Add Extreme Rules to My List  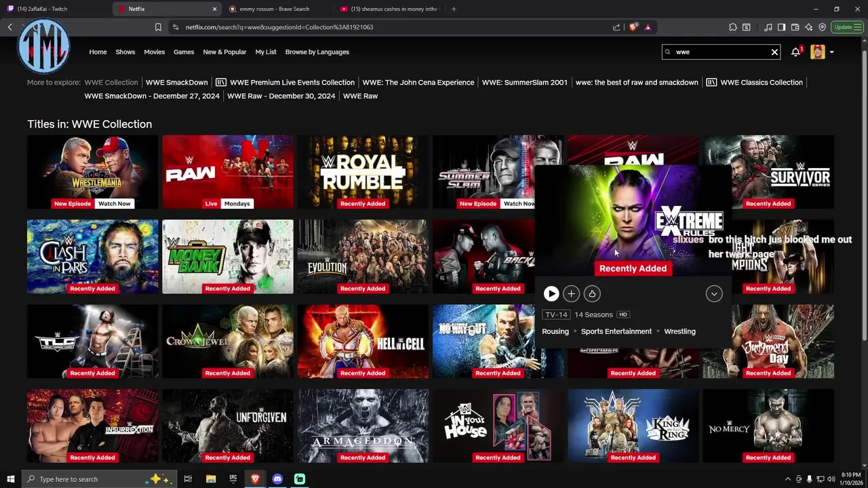(x=571, y=293)
